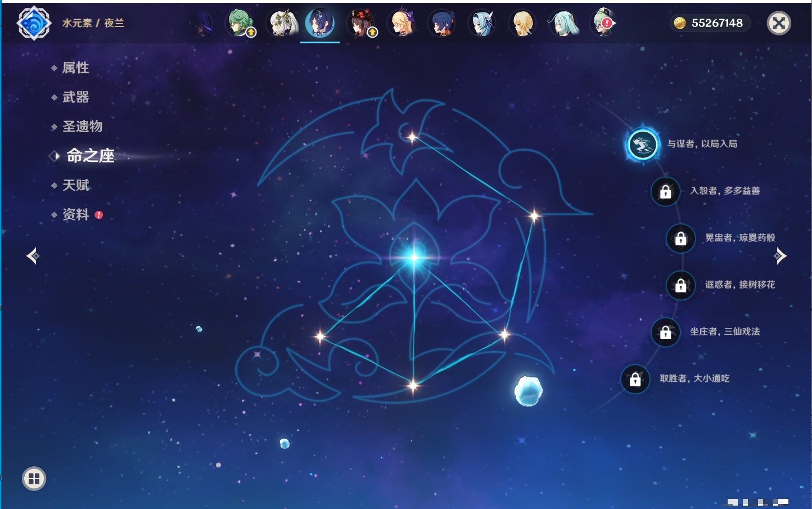This screenshot has height=509, width=812.
Task: Select the Hu Tao avatar with red flower hat
Action: coord(361,24)
